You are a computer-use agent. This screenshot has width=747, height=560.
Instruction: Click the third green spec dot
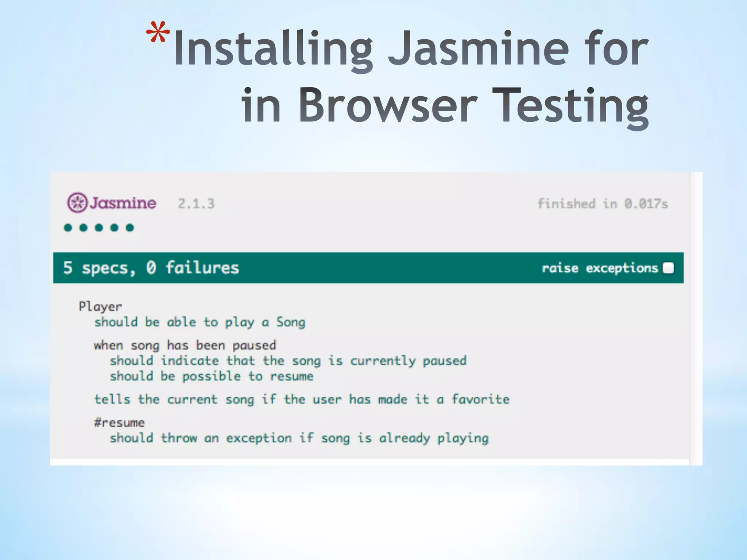point(99,228)
